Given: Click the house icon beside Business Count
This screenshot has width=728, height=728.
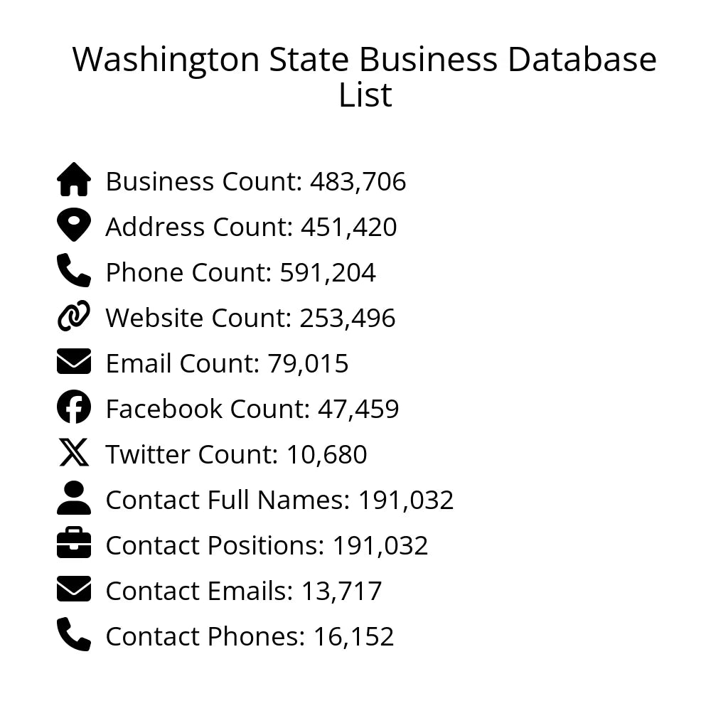Looking at the screenshot, I should point(74,180).
